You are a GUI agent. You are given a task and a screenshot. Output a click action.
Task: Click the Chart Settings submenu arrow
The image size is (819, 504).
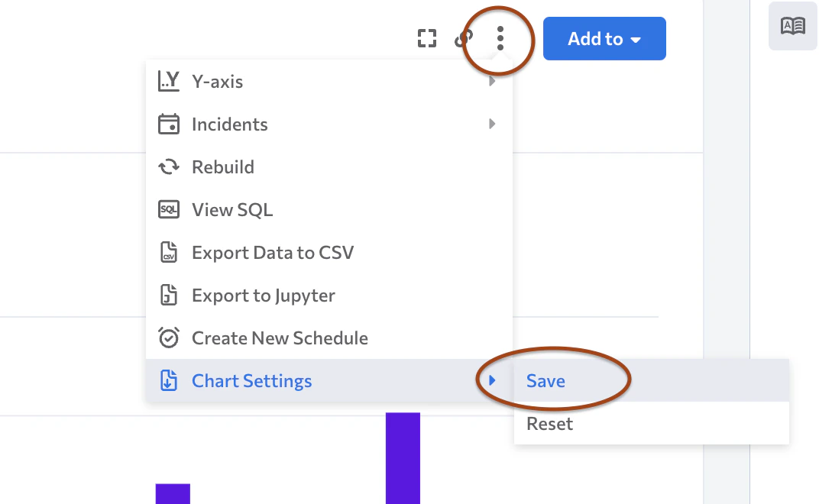click(493, 380)
